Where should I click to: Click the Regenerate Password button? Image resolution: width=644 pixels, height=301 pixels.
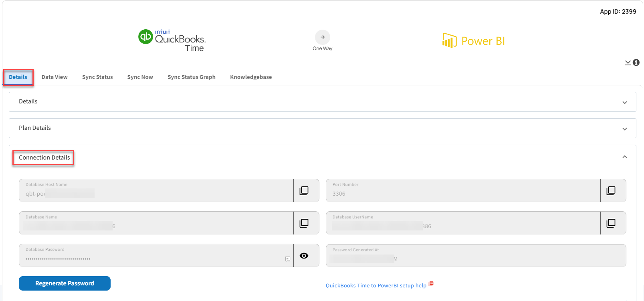[65, 283]
